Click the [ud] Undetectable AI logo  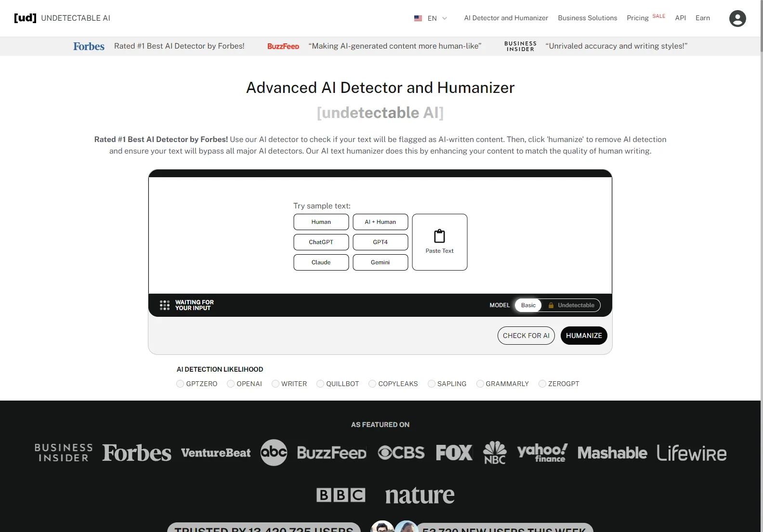62,18
